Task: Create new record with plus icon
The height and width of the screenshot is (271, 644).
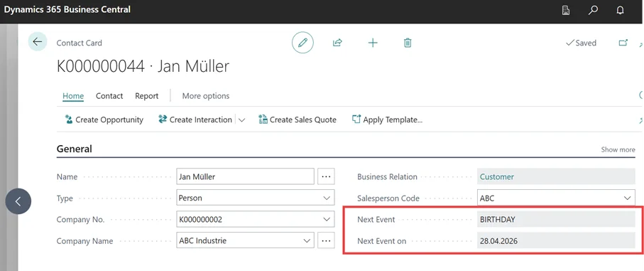Action: [373, 43]
